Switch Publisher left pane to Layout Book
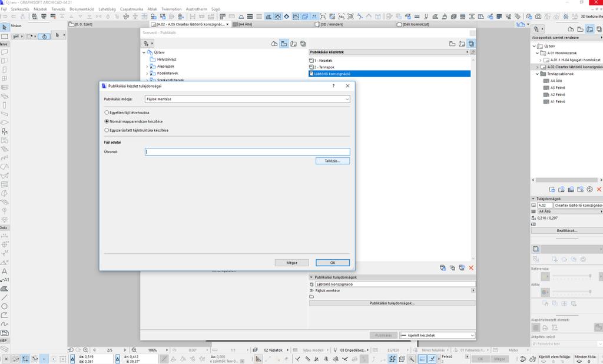This screenshot has width=603, height=364. 293,44
